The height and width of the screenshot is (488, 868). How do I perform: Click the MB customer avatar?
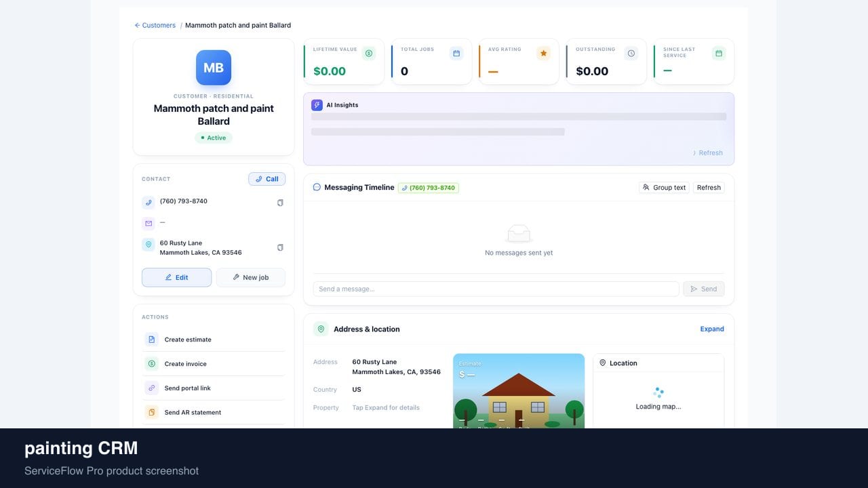[214, 68]
